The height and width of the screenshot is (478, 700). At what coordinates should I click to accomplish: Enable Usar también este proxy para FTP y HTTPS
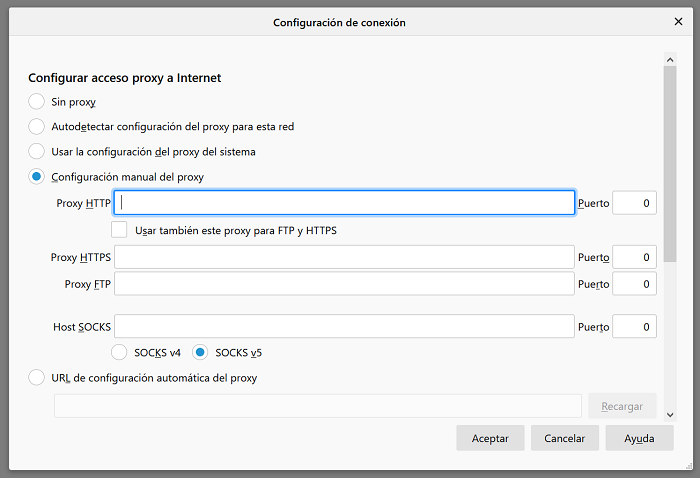(120, 229)
